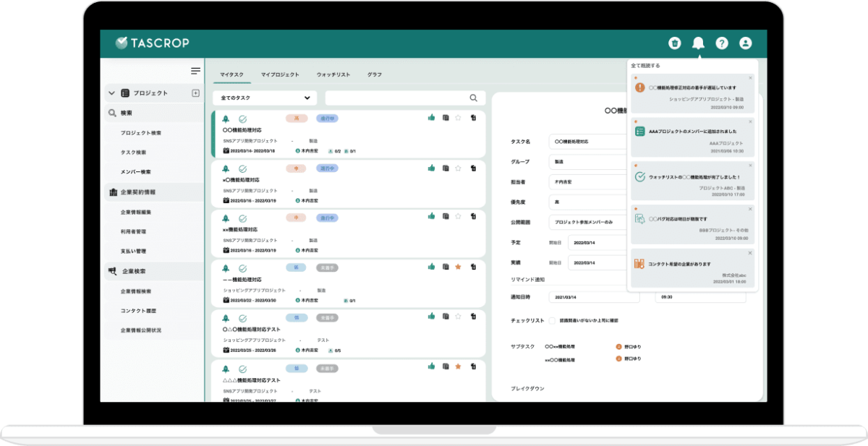Switch to the ウォッチリスト tab
Image resolution: width=868 pixels, height=446 pixels.
pos(333,74)
